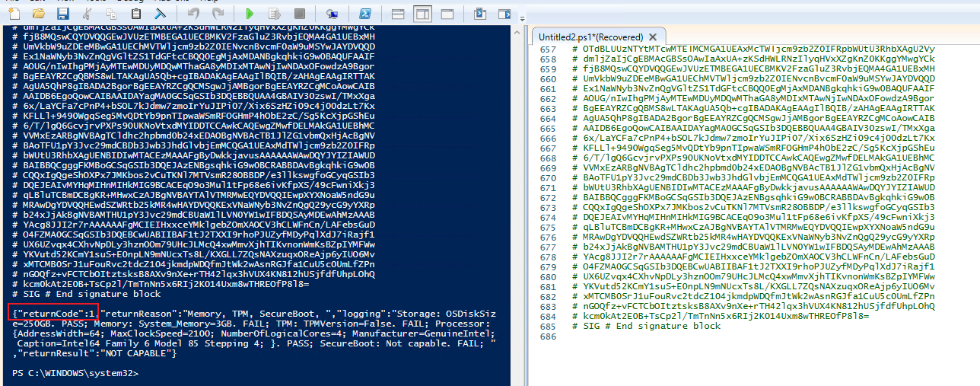
Task: Paste from clipboard using Paste icon
Action: point(135,14)
